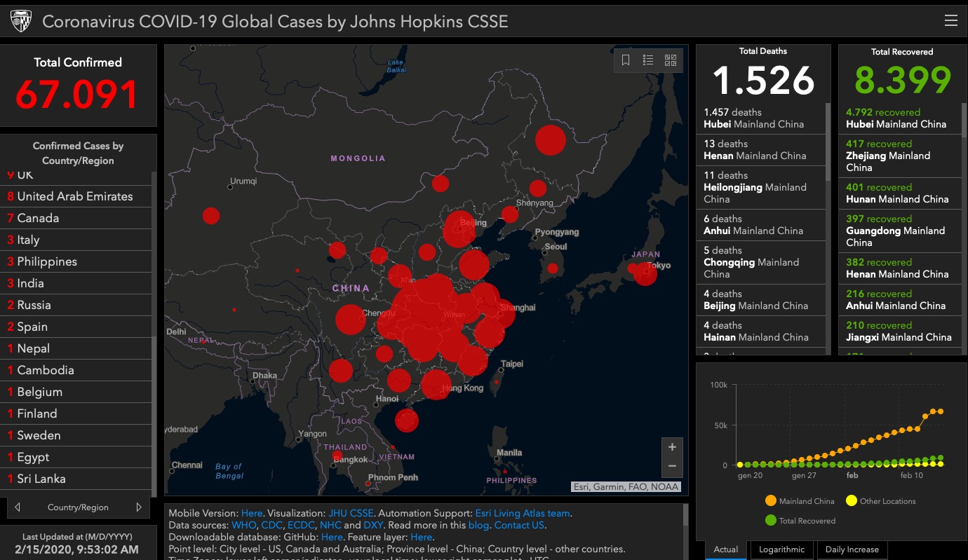Viewport: 968px width, 560px height.
Task: Zoom out on the map
Action: tap(672, 466)
